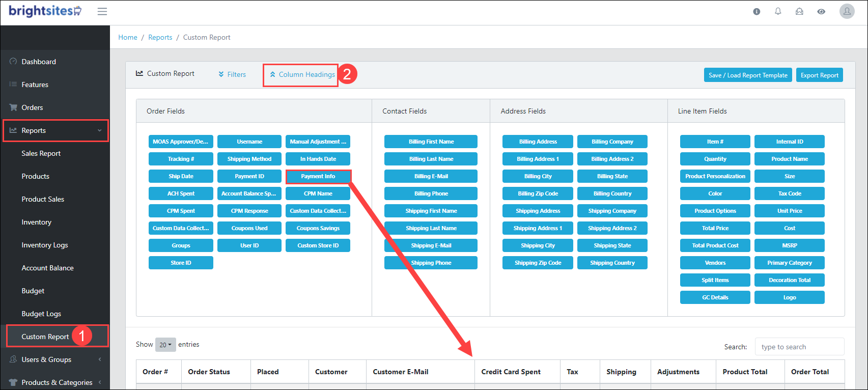Click the Orders cart icon in sidebar
The width and height of the screenshot is (868, 390).
[13, 107]
